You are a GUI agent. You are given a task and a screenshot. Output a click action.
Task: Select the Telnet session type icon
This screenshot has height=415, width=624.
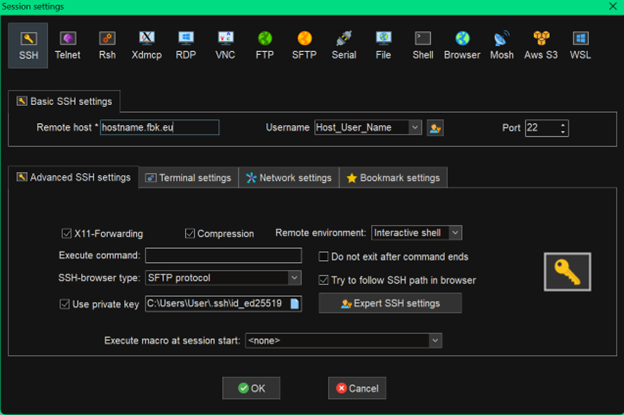(x=67, y=45)
